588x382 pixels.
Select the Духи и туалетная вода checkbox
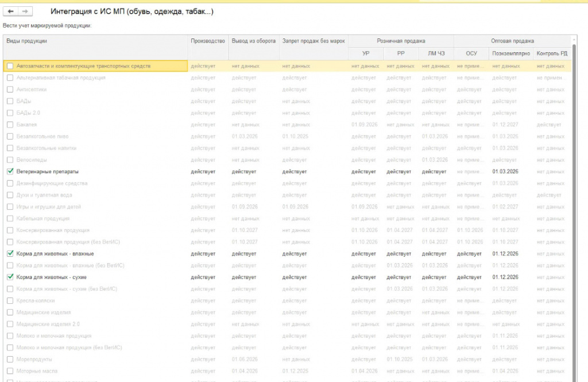click(x=10, y=195)
